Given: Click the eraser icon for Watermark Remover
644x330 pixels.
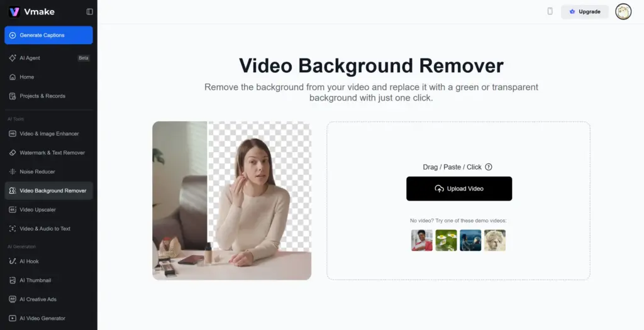Looking at the screenshot, I should (13, 152).
